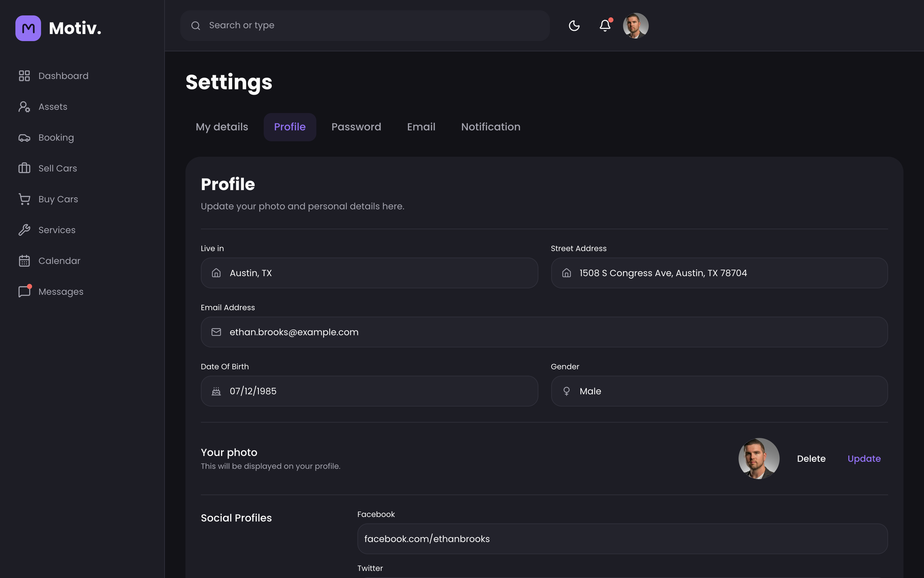Switch to the My details tab
924x578 pixels.
222,127
